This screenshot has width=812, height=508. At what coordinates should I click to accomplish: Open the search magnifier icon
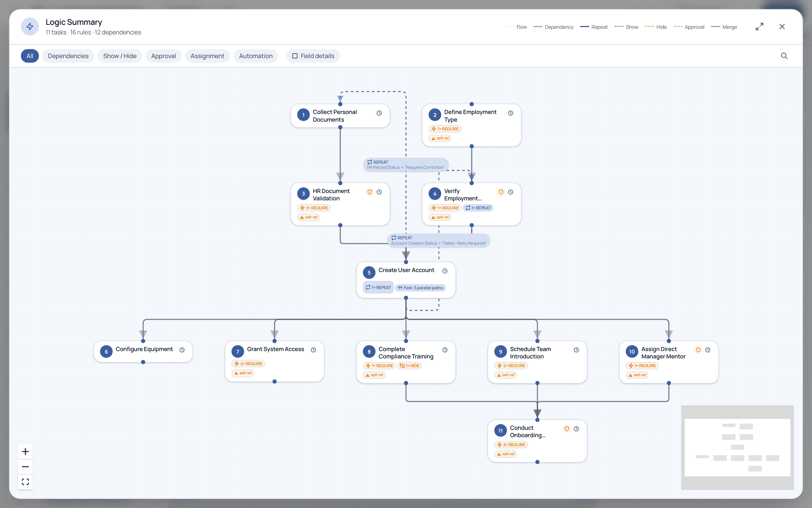[784, 56]
